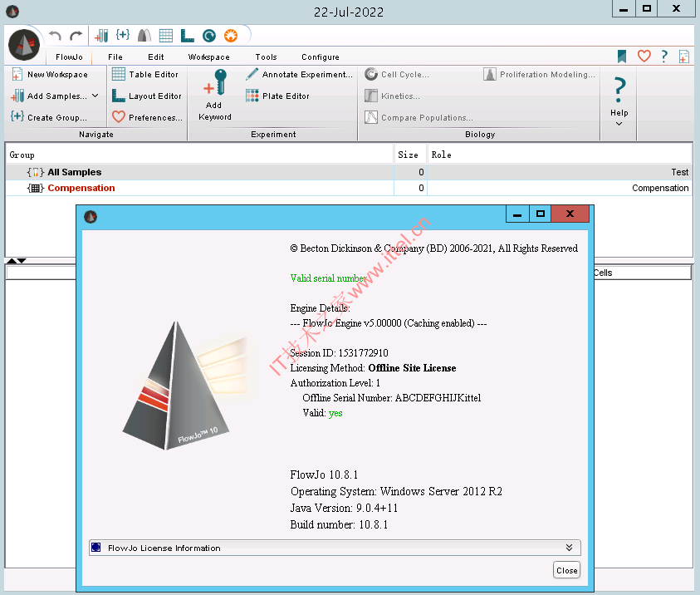Click the 'Session ID: 1531772910' line
Screen dimensions: 700x595
pyautogui.click(x=339, y=353)
